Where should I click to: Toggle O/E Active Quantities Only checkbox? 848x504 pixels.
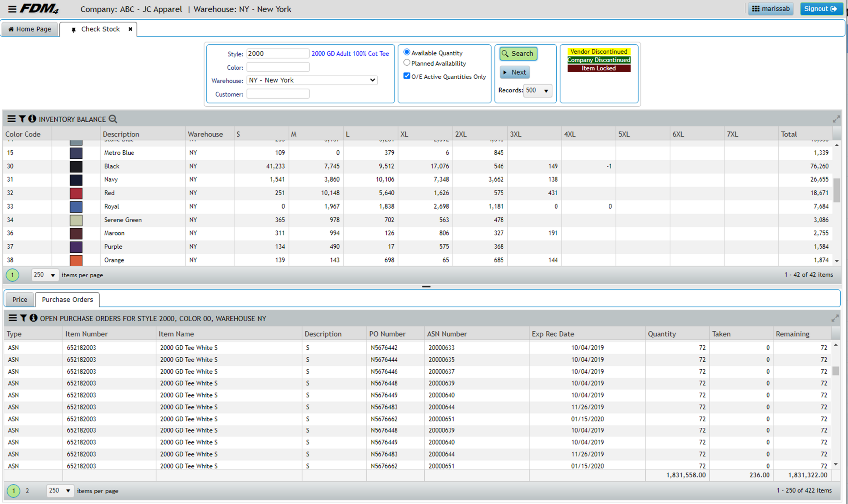[407, 76]
